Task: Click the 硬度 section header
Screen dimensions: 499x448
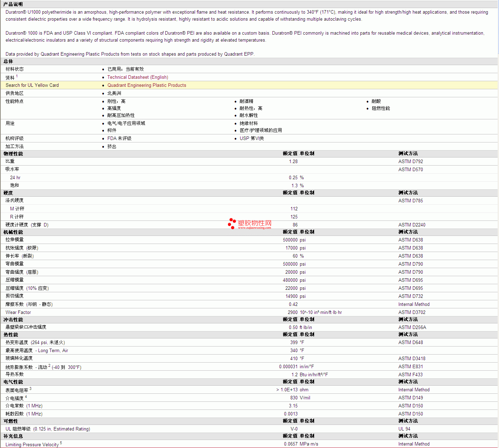Action: [x=8, y=193]
